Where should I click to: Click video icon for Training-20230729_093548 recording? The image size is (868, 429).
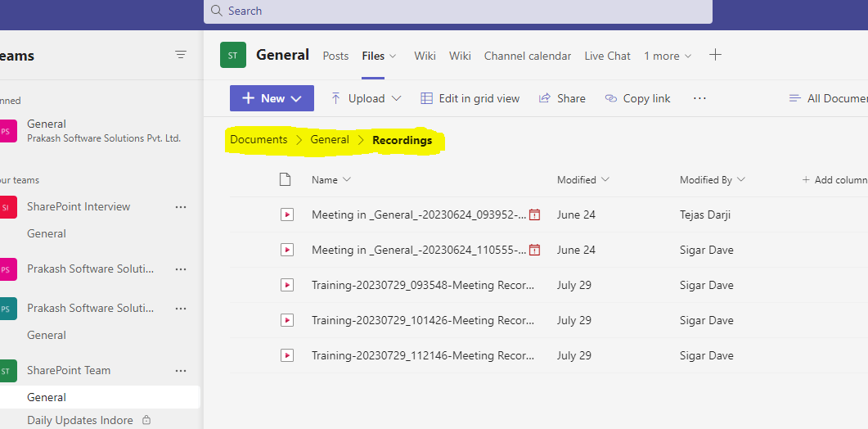tap(286, 285)
